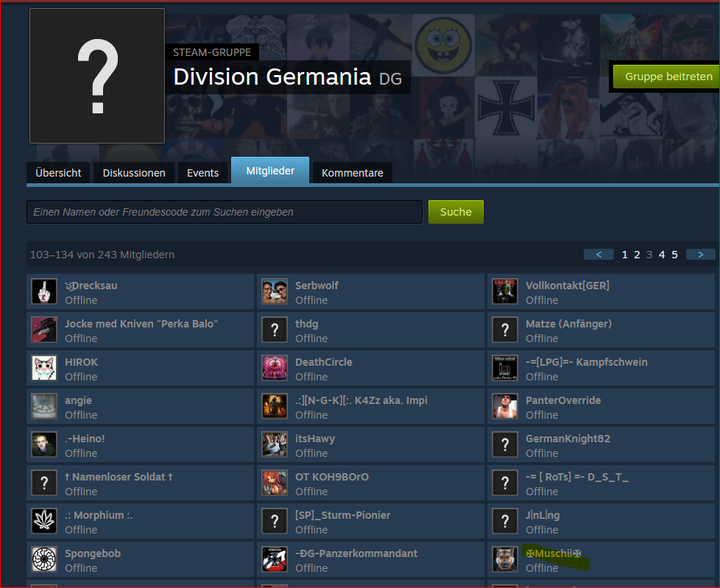This screenshot has width=720, height=588.
Task: Open Drecksau's avatar with middle finger icon
Action: (44, 291)
